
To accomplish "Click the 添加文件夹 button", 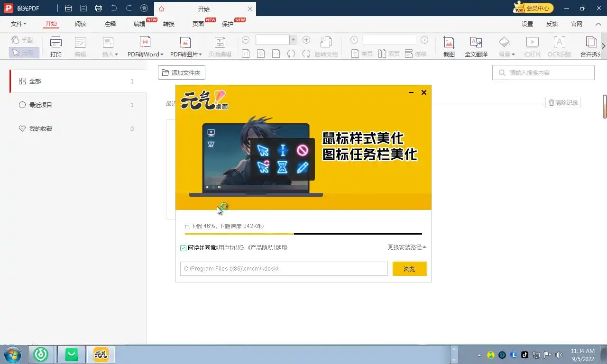I will (182, 73).
